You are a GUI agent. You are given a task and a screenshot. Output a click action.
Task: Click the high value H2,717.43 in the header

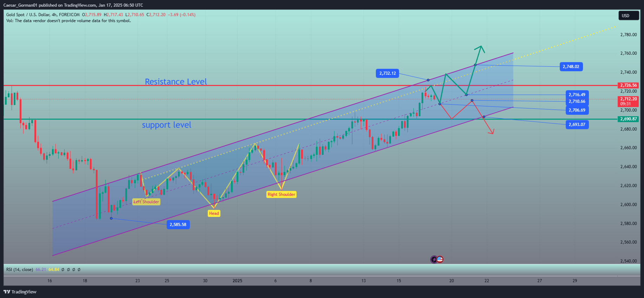tap(113, 15)
